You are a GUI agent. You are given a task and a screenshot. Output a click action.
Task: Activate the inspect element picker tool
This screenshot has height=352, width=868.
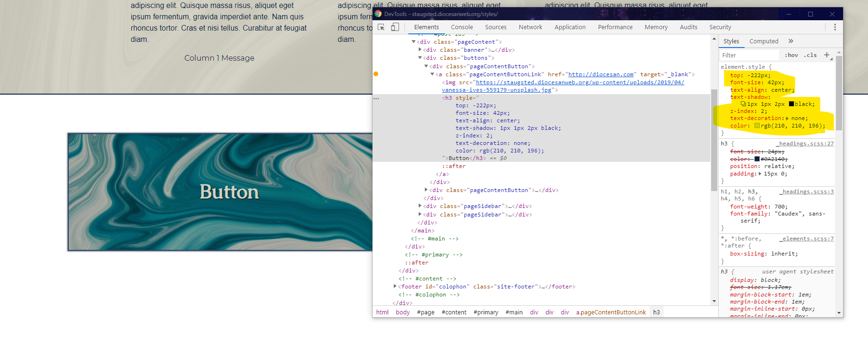click(x=381, y=27)
